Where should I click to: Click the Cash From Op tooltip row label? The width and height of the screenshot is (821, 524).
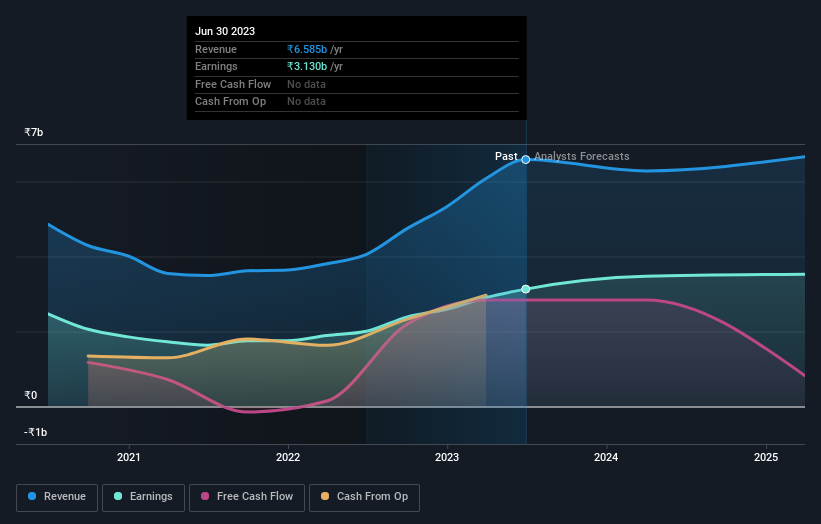coord(230,102)
